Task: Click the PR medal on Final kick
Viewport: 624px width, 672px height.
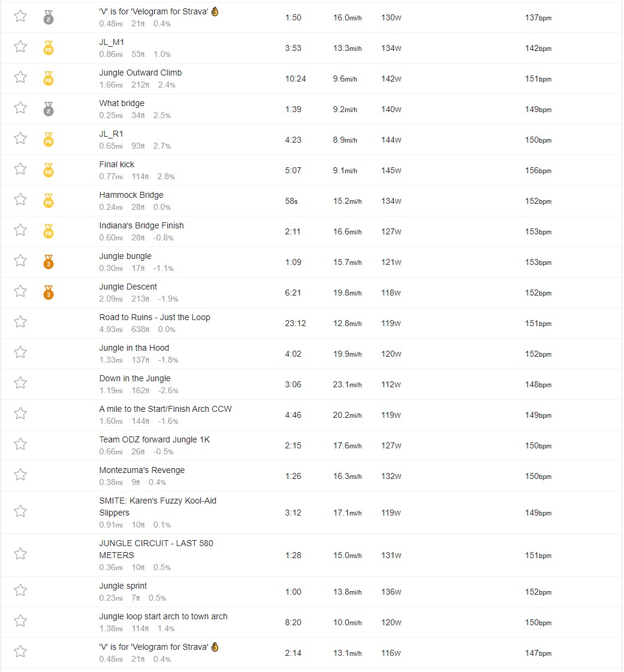Action: [49, 170]
